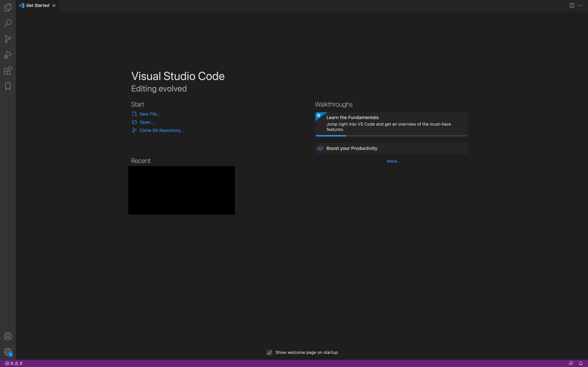Open the Accounts menu icon

tap(8, 336)
